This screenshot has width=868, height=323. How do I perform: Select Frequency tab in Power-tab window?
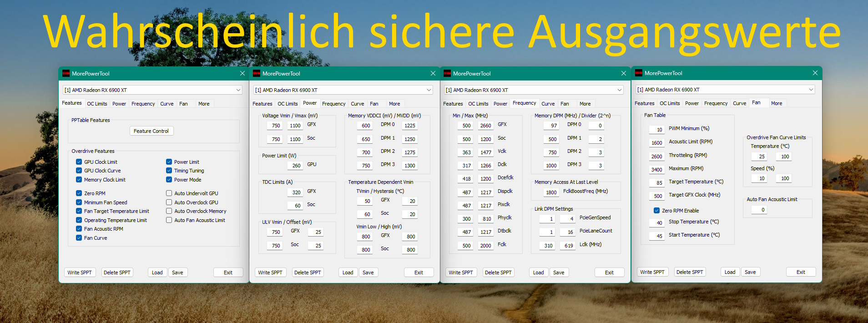pos(334,104)
